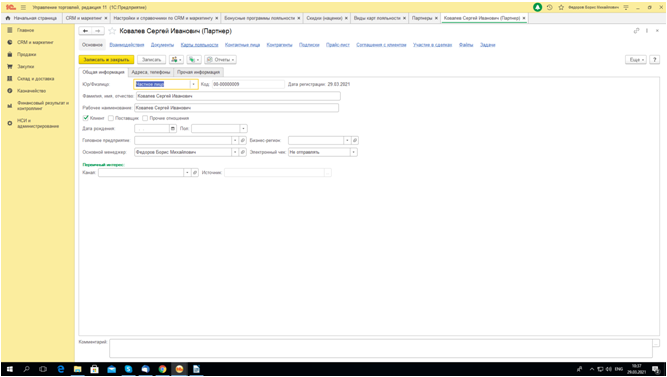Click Записать button
Viewport: 667px width, 377px height.
[151, 60]
